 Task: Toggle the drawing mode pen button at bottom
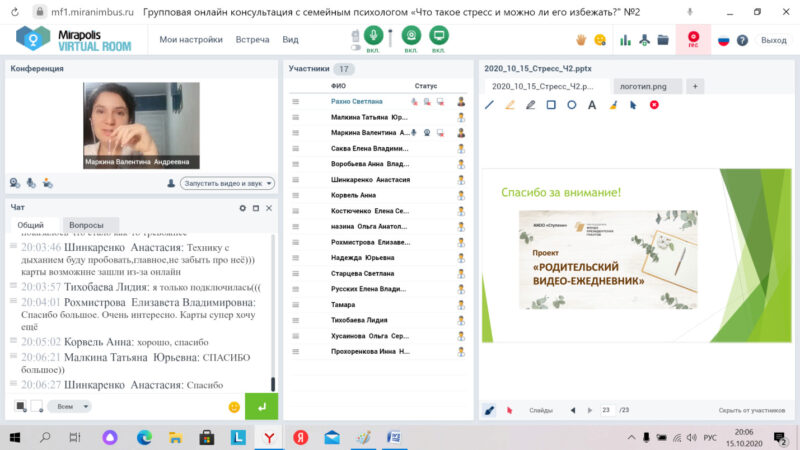489,410
